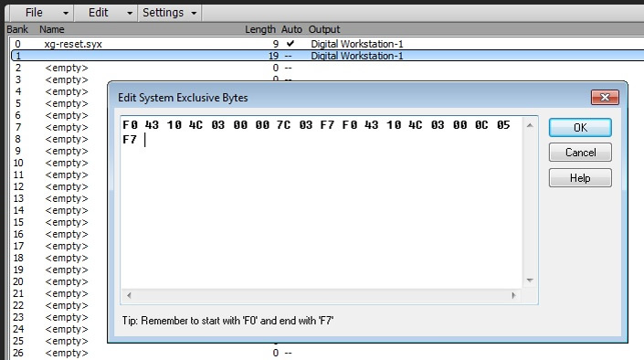Click the Auto column header
Image resolution: width=644 pixels, height=360 pixels.
291,29
